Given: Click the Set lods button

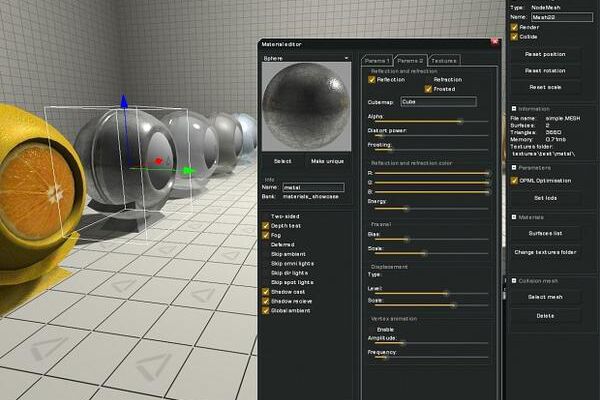Looking at the screenshot, I should click(545, 198).
